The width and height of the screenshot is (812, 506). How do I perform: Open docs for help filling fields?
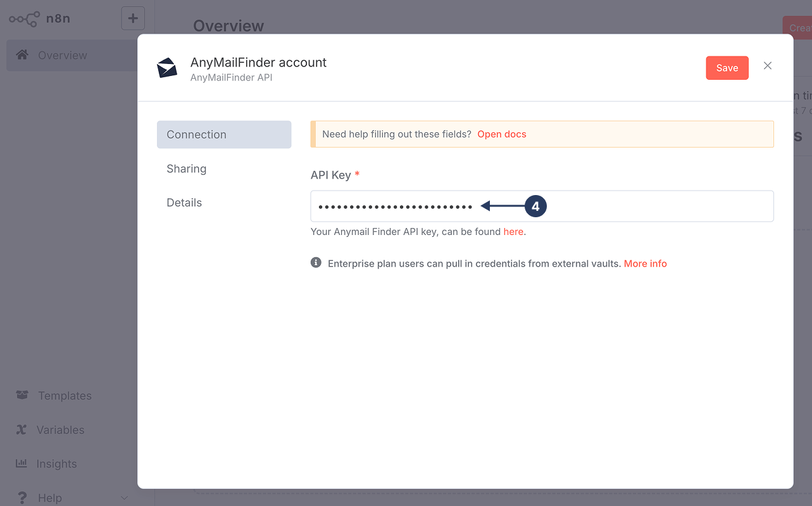coord(502,134)
